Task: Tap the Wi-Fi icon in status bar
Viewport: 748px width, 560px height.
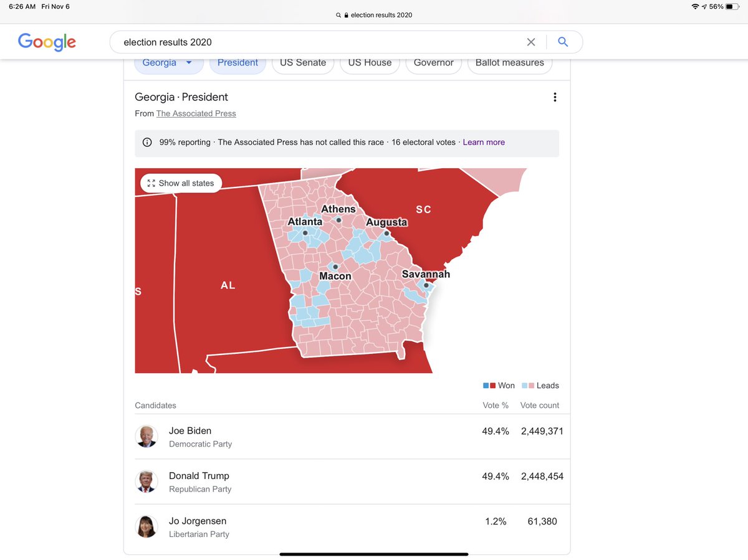Action: click(695, 6)
